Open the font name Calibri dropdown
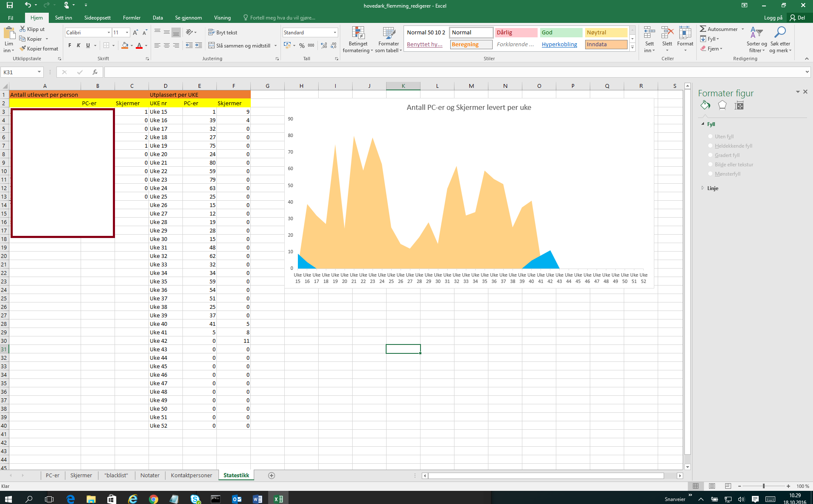813x504 pixels. (x=109, y=33)
